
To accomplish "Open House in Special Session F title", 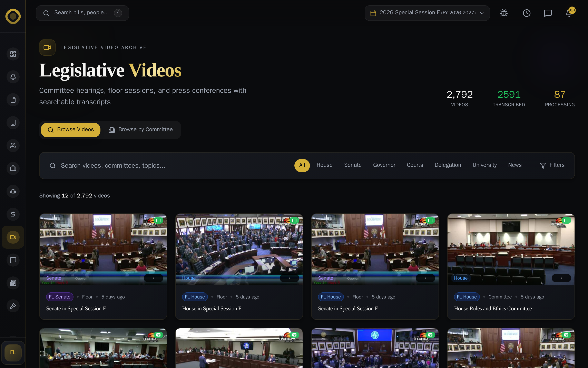I will tap(212, 309).
